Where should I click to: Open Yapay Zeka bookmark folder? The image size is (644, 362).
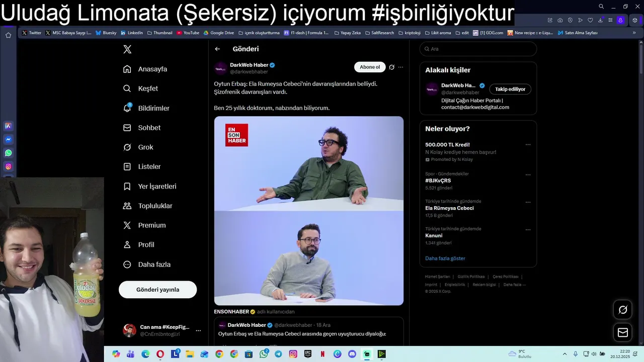[x=347, y=33]
